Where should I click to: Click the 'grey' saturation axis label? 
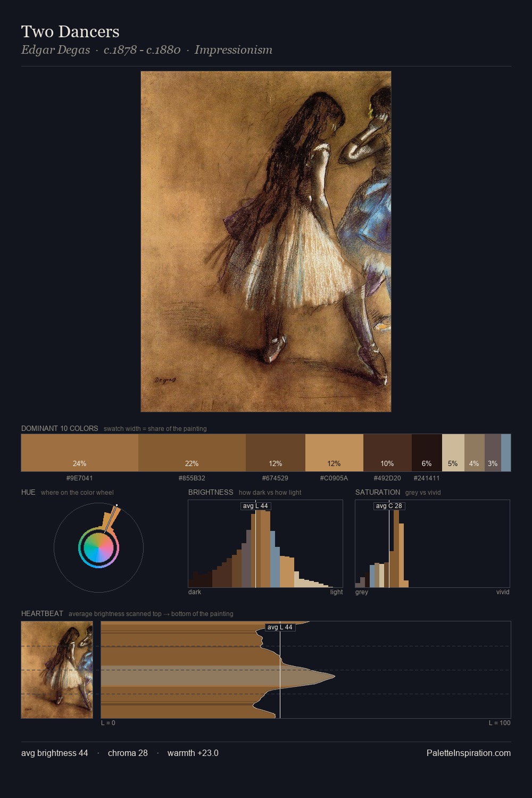pyautogui.click(x=362, y=592)
